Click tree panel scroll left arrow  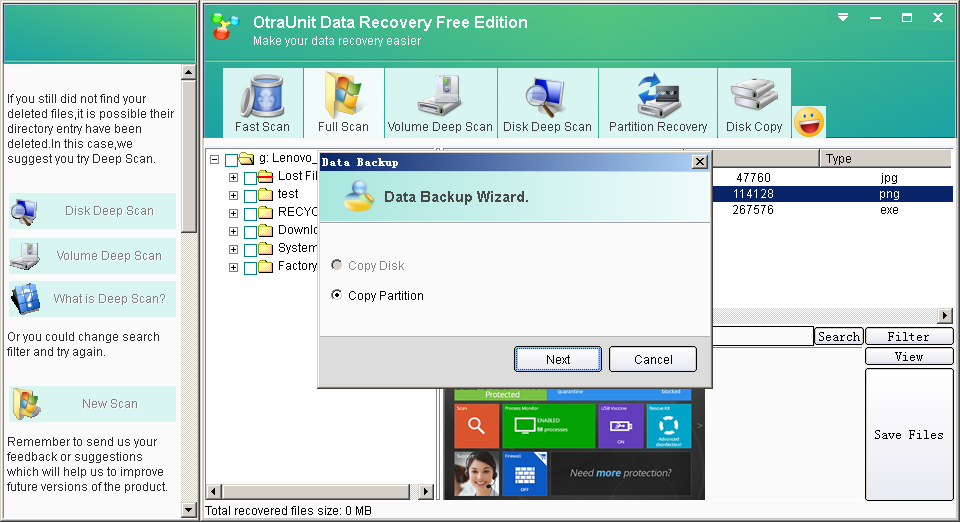[x=214, y=491]
